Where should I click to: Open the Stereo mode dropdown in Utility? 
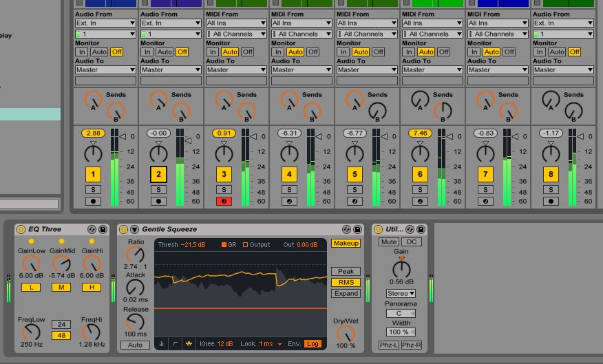[x=401, y=293]
